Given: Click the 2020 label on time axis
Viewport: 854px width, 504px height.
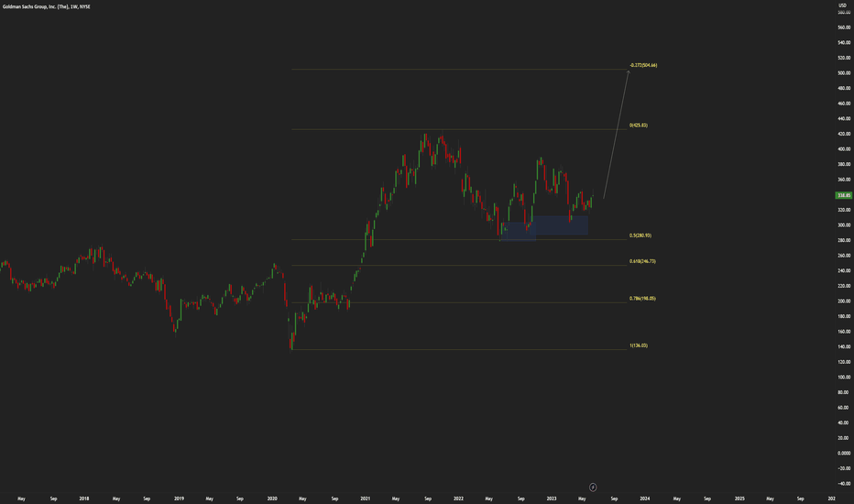Looking at the screenshot, I should pos(272,499).
